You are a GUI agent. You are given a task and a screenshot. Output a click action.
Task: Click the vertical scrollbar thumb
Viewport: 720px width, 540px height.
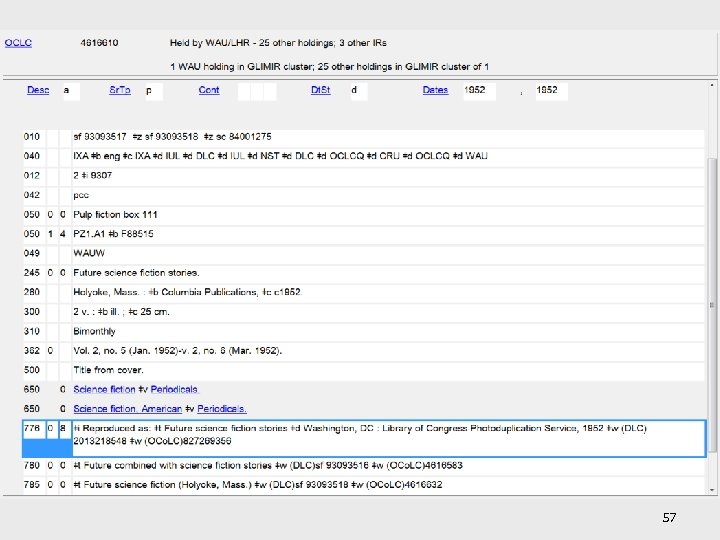[x=712, y=304]
